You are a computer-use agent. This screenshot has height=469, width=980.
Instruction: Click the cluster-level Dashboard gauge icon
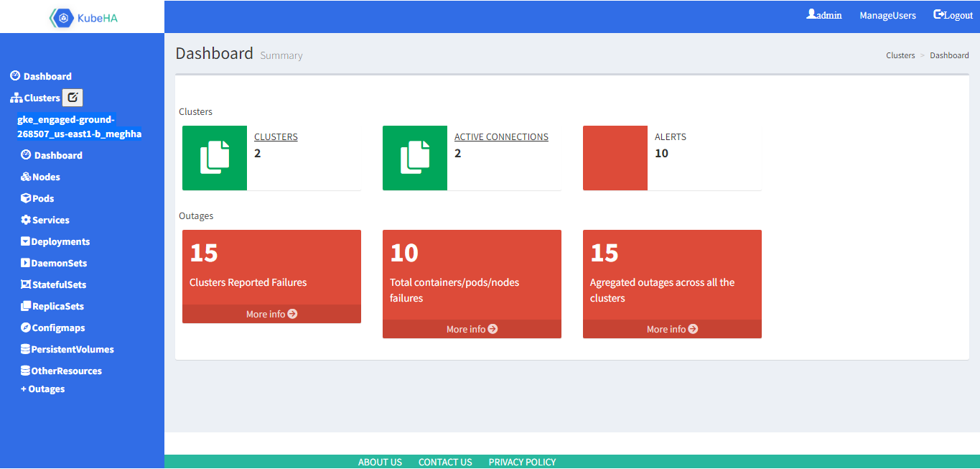click(x=26, y=154)
